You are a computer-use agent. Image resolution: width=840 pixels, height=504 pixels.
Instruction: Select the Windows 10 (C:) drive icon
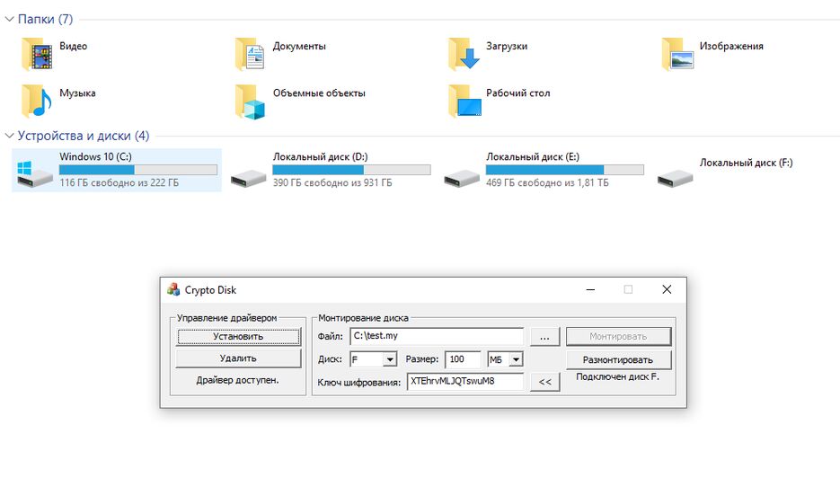34,173
